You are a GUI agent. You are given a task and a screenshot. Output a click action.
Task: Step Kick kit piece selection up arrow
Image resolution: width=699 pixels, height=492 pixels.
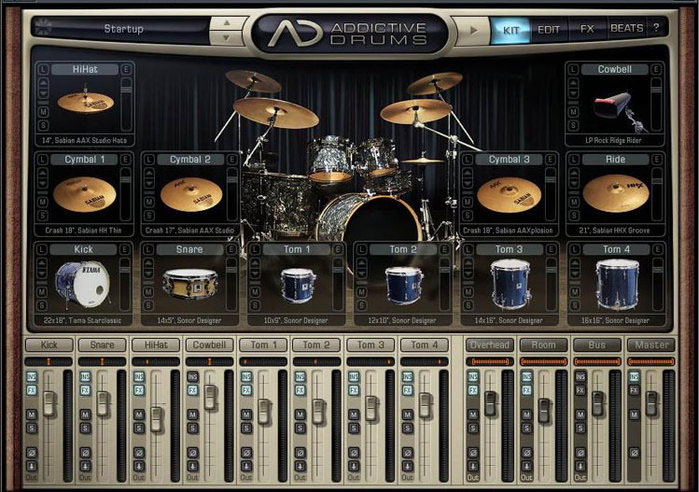(42, 263)
